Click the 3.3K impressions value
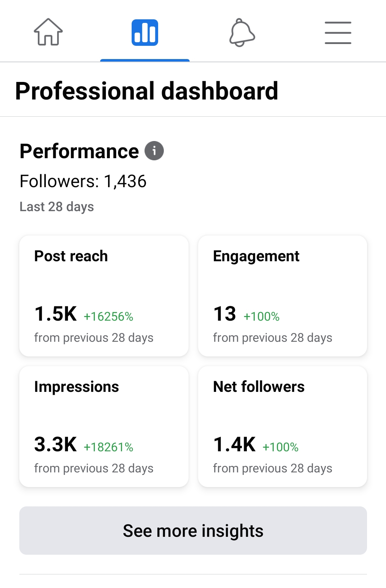This screenshot has width=386, height=588. point(55,444)
